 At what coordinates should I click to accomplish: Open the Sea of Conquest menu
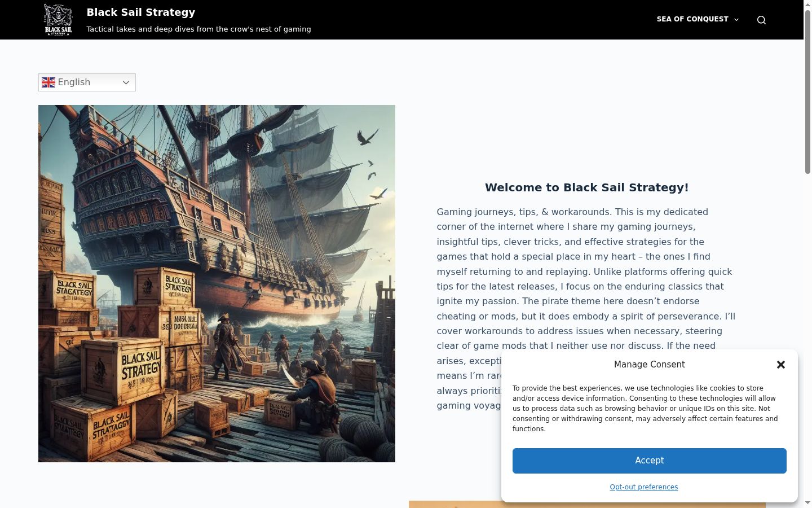pos(692,19)
